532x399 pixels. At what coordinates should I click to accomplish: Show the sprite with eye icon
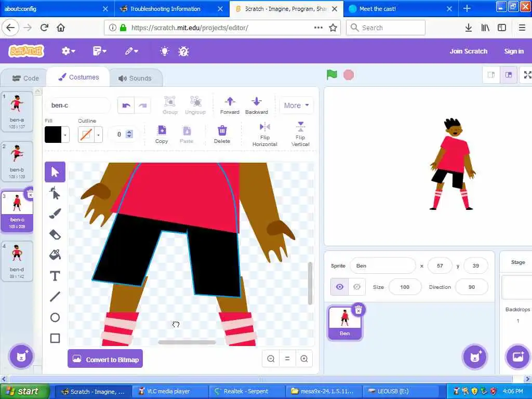[339, 287]
